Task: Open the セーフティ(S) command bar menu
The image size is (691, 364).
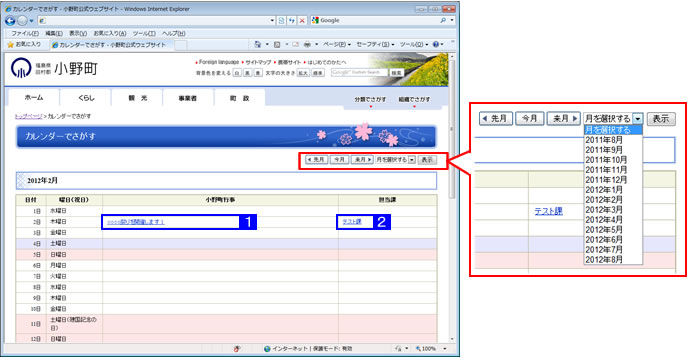Action: click(375, 45)
